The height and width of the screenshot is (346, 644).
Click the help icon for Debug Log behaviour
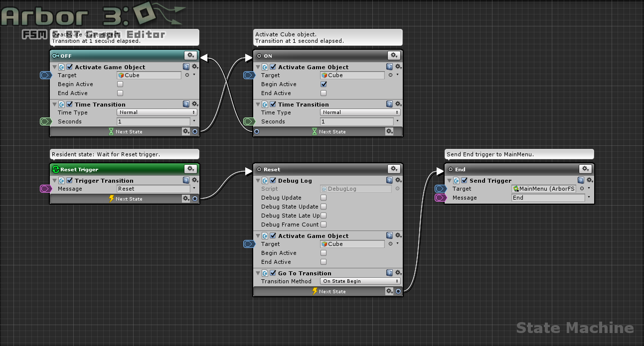coord(389,181)
